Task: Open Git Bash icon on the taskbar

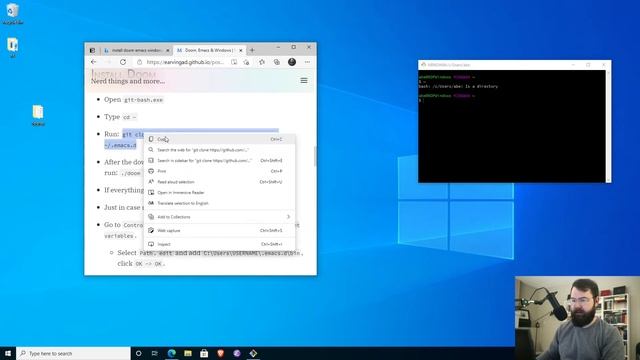Action: tap(253, 353)
